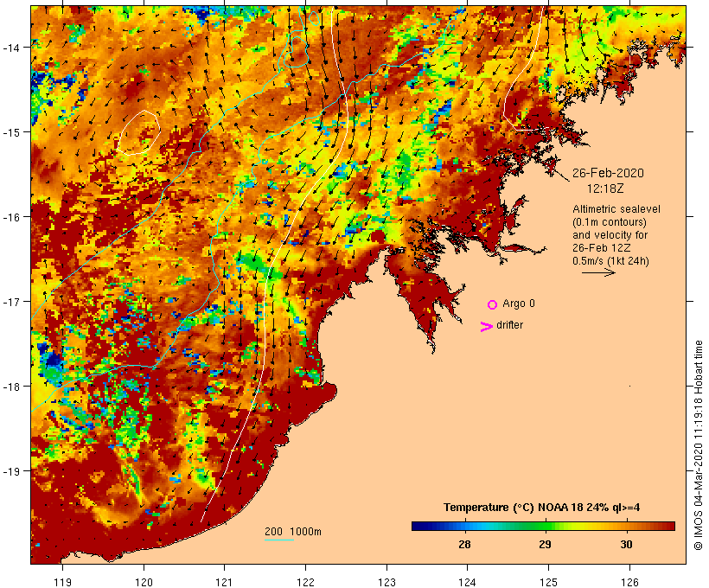
Task: Click the 120 longitude axis label
Action: [x=144, y=582]
